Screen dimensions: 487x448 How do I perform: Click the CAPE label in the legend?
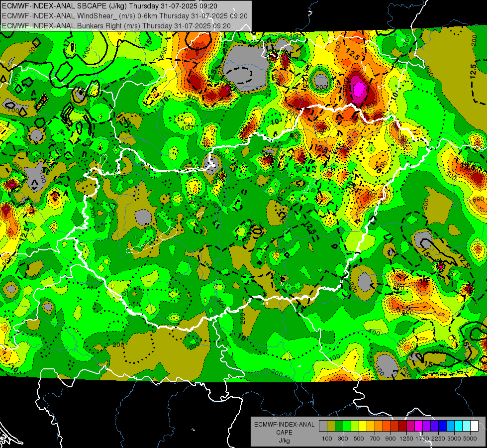point(284,433)
